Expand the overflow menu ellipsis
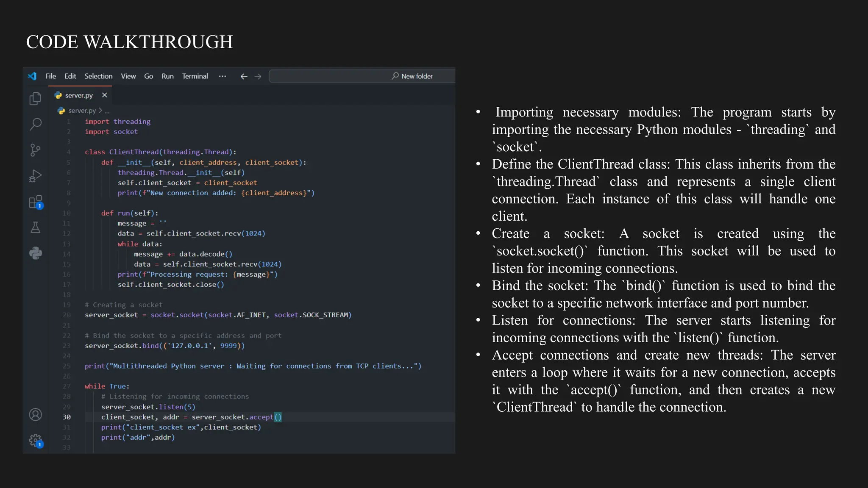Viewport: 868px width, 488px height. (x=223, y=76)
